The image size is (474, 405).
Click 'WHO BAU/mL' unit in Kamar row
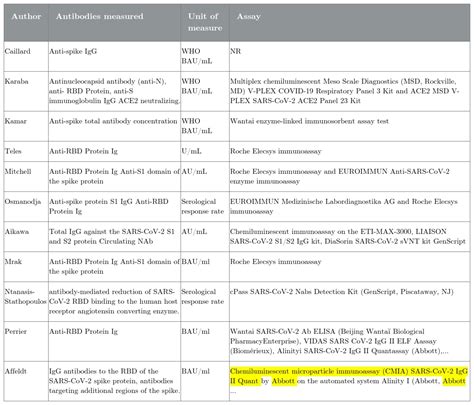[205, 126]
